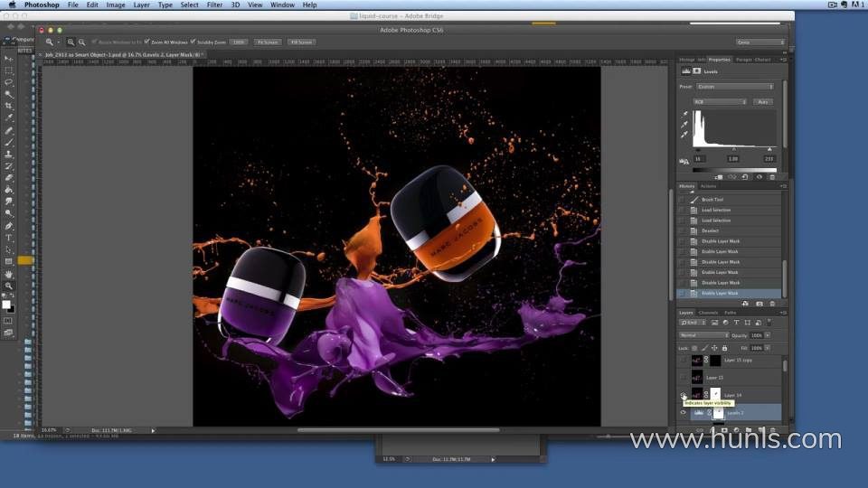Switch to the Actions tab
Viewport: 868px width, 488px height.
click(x=708, y=186)
